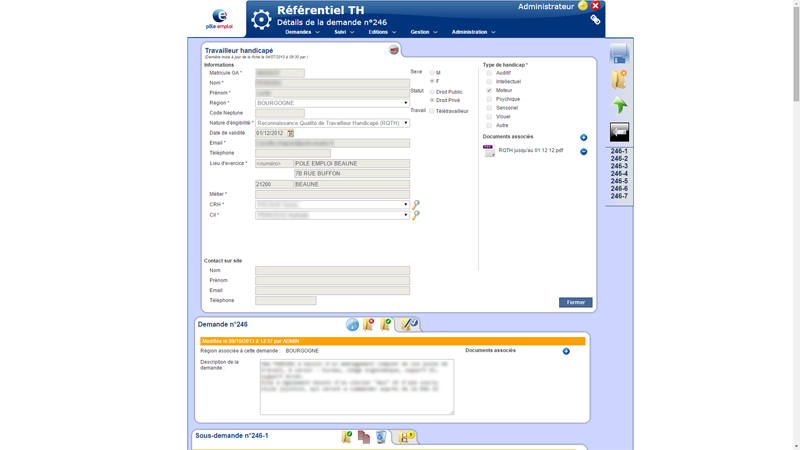Click the folder green check icon, Sous-demande 246-1
This screenshot has height=450, width=800.
coord(347,437)
